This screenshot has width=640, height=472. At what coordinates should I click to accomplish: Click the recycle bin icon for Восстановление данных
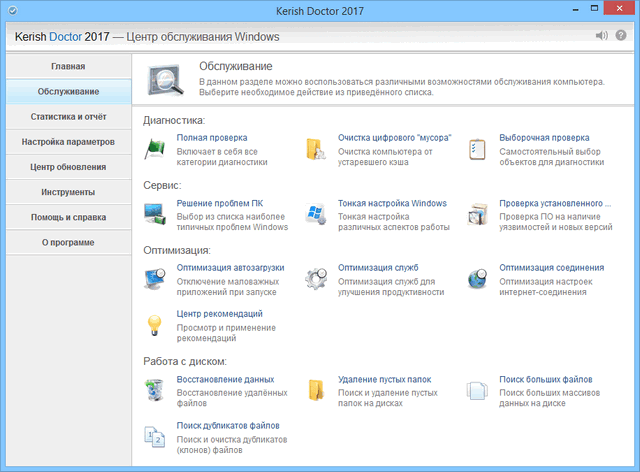156,390
